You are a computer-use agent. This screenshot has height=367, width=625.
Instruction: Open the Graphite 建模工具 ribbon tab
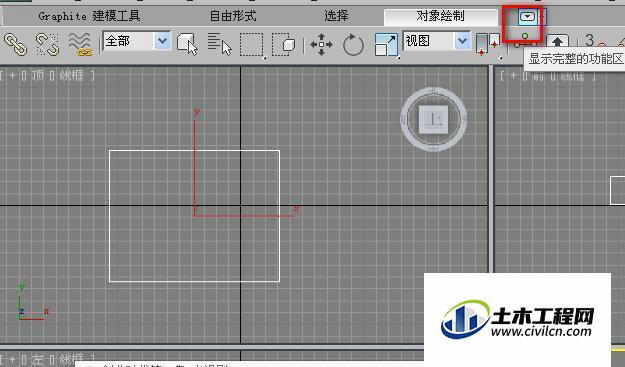(89, 16)
